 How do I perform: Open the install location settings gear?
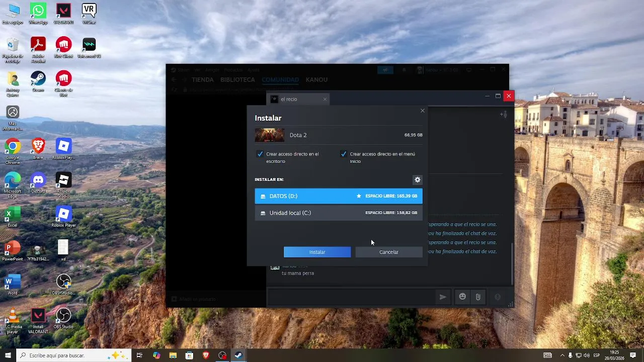click(417, 179)
